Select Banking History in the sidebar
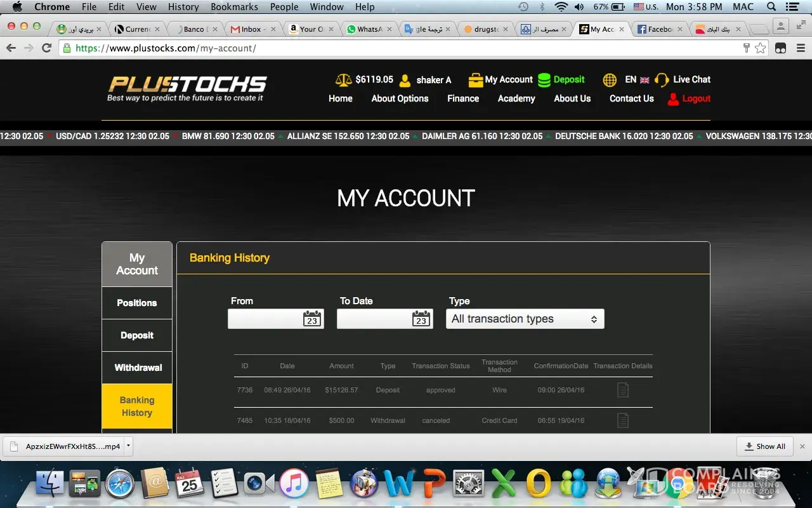 tap(137, 406)
